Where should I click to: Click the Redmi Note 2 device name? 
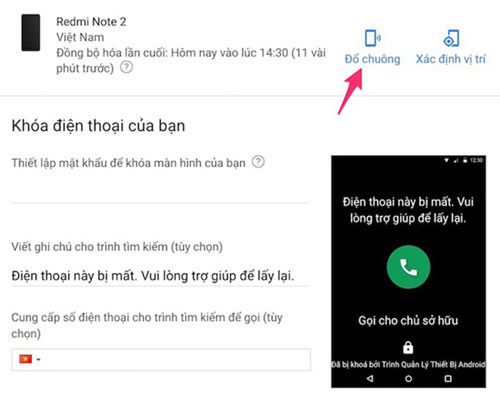point(91,22)
